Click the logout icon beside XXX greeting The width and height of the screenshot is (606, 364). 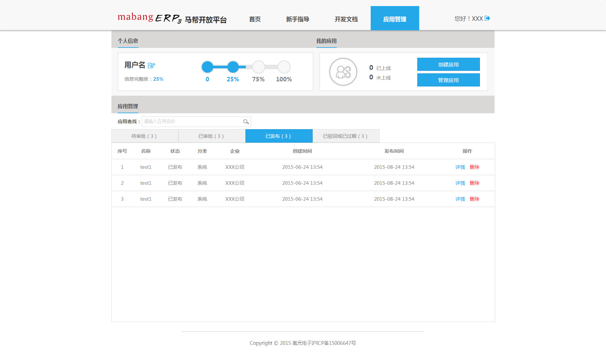(x=487, y=19)
